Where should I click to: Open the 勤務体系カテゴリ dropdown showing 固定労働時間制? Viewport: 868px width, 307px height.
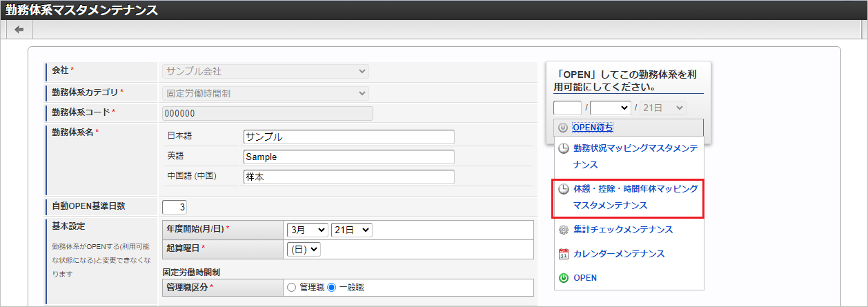point(266,92)
